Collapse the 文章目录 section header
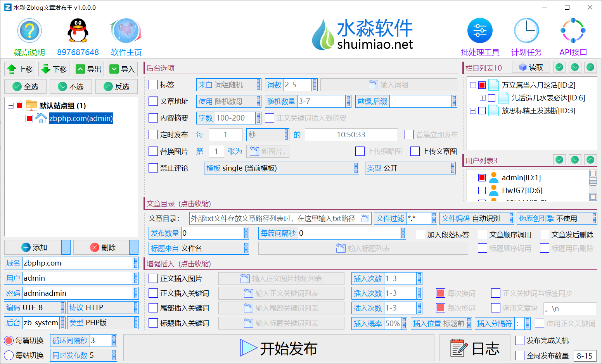The image size is (602, 364). [x=179, y=204]
